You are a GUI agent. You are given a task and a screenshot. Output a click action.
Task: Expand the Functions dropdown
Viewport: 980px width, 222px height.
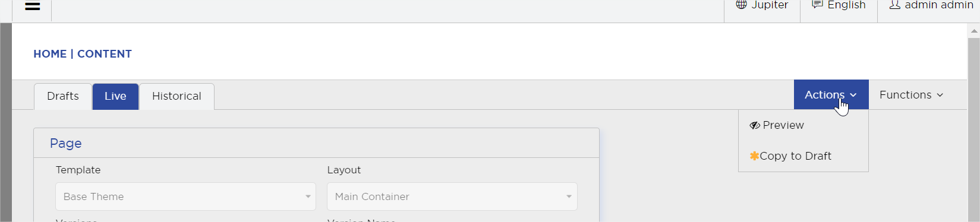click(x=911, y=95)
